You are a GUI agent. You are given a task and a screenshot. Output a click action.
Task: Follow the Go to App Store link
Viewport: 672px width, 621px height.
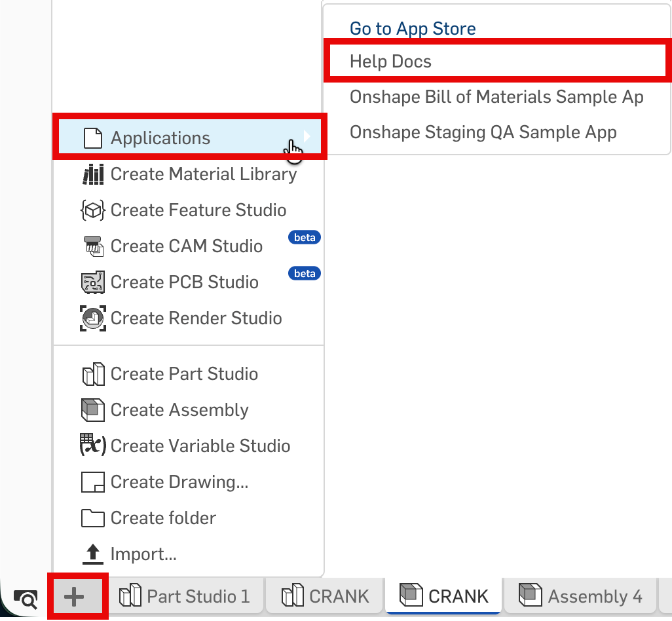pos(413,29)
